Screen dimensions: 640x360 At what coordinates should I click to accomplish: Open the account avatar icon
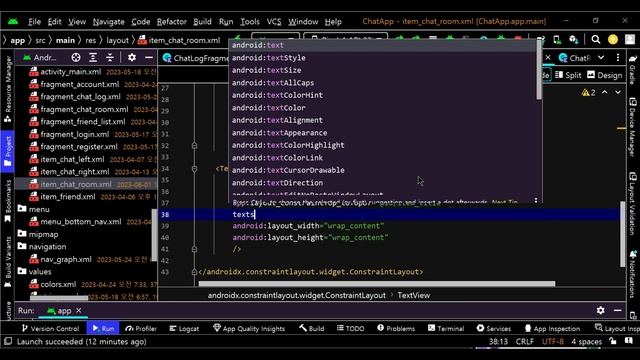click(630, 40)
